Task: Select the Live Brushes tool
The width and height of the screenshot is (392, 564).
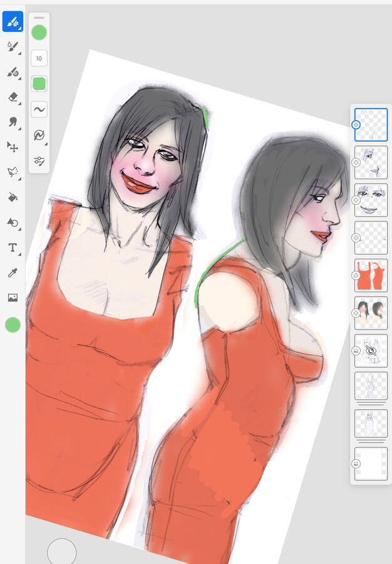Action: click(x=13, y=47)
